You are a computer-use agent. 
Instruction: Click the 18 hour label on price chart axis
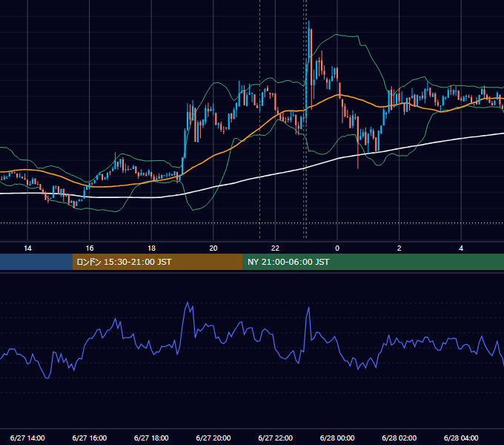tap(151, 248)
